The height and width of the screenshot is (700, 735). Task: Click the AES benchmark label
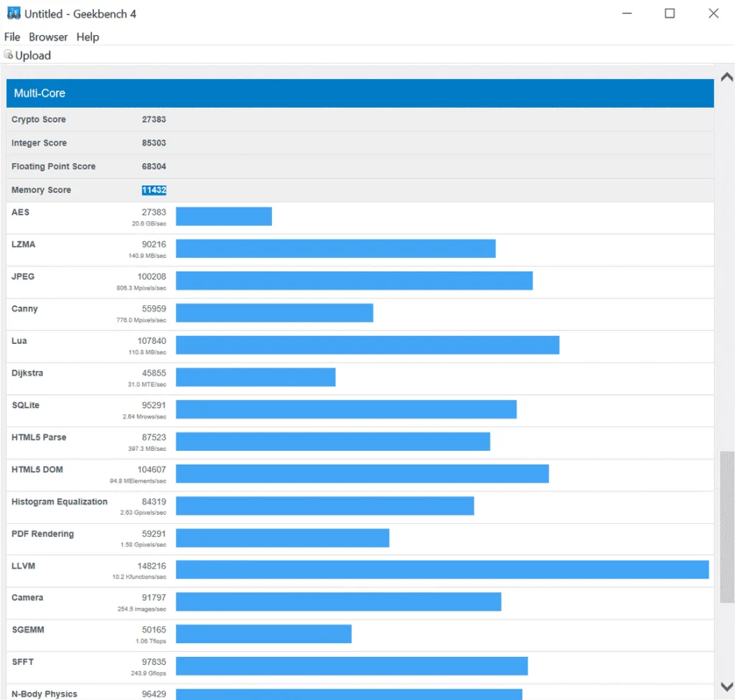(20, 213)
